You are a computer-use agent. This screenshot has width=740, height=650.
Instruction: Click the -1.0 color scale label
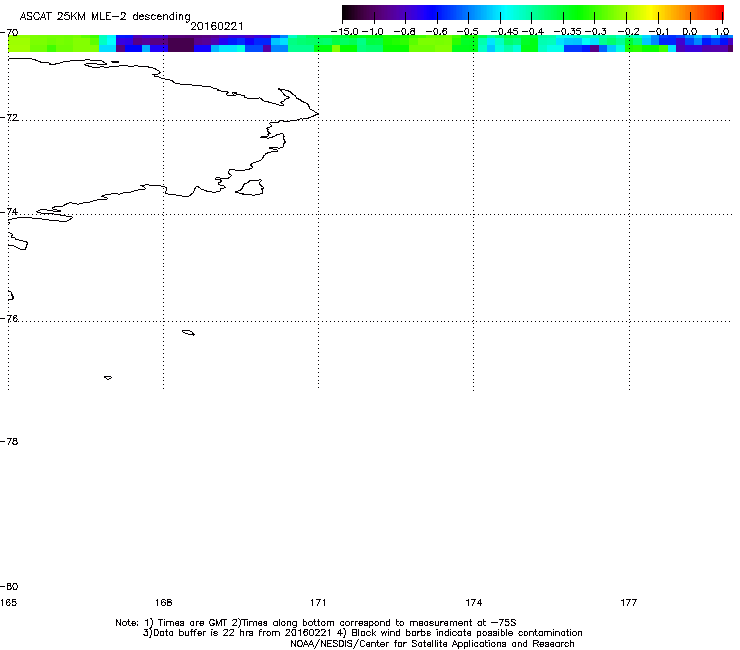pyautogui.click(x=372, y=32)
